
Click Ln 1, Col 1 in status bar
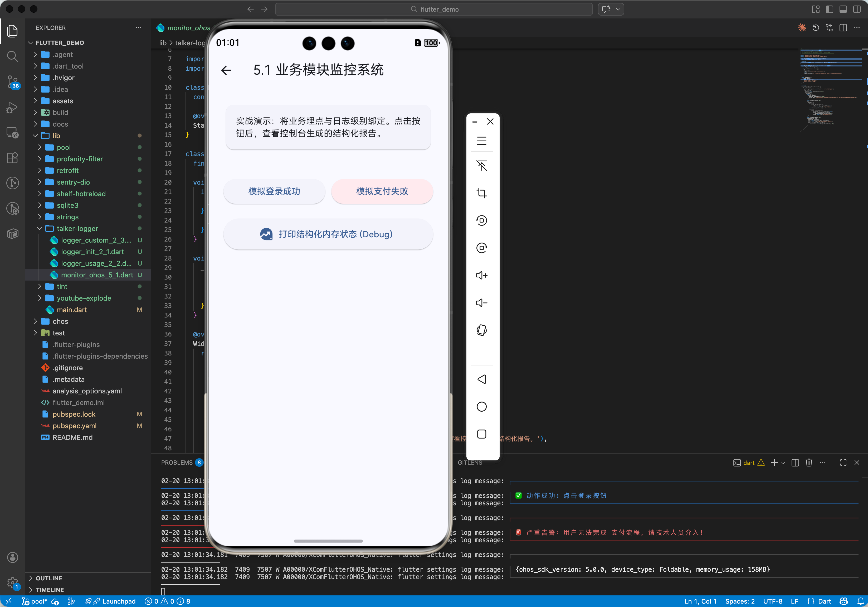(700, 601)
